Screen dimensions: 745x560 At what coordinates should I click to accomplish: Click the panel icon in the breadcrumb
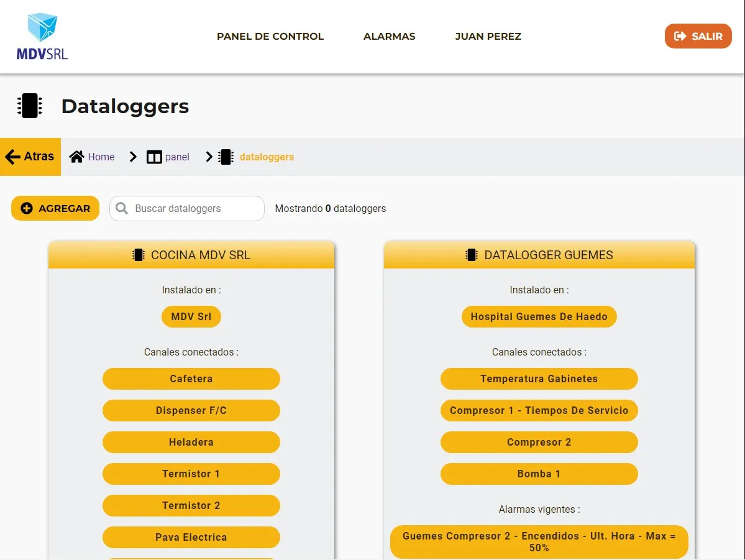153,157
